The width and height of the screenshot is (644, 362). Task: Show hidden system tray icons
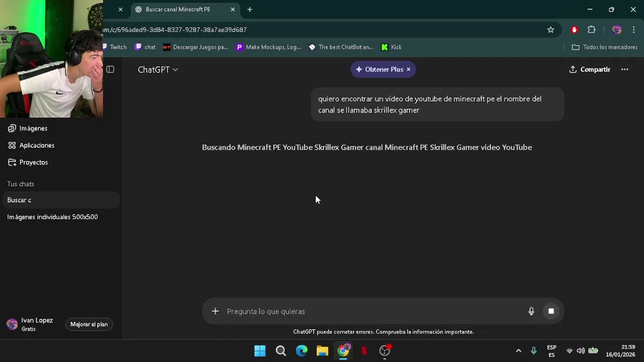[x=519, y=351]
